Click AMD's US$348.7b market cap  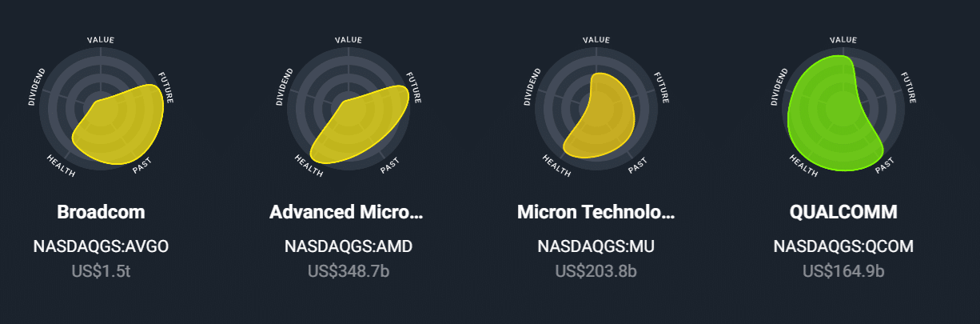click(x=349, y=270)
